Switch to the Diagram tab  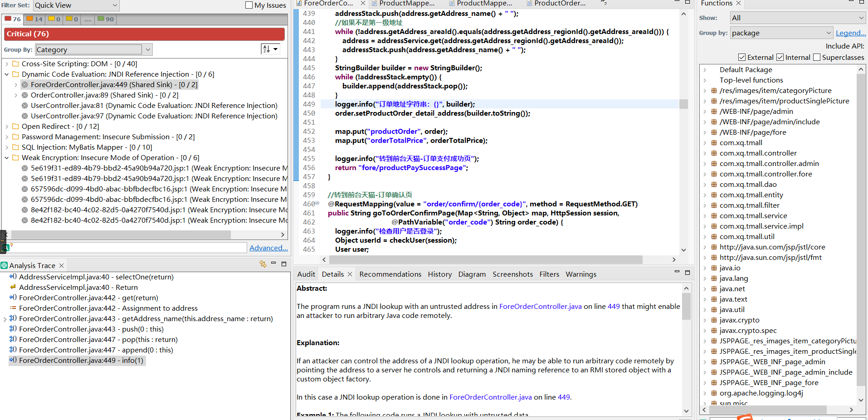pos(472,274)
